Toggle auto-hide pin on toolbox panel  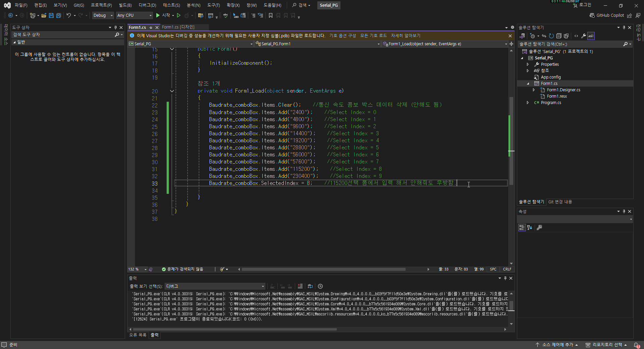click(115, 28)
